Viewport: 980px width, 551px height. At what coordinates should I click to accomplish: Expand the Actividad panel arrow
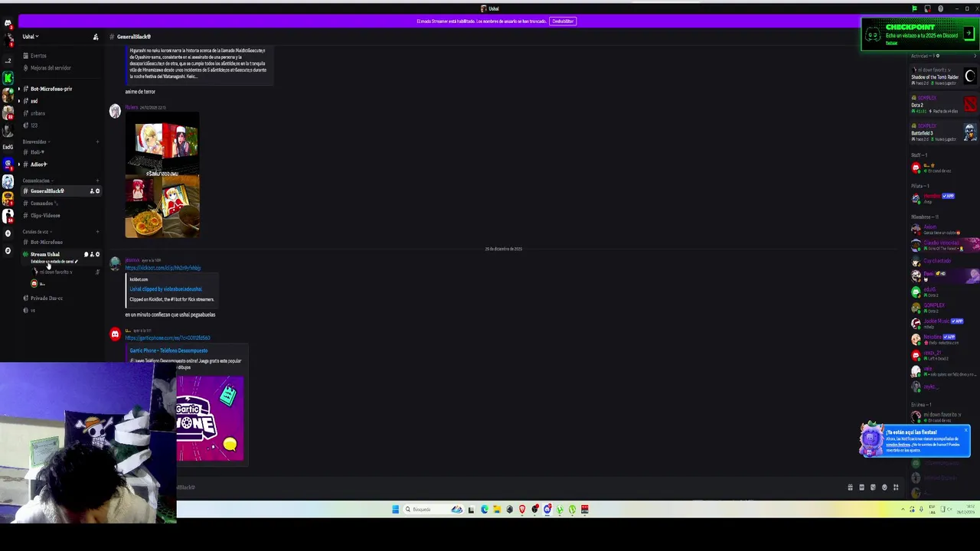[x=975, y=56]
